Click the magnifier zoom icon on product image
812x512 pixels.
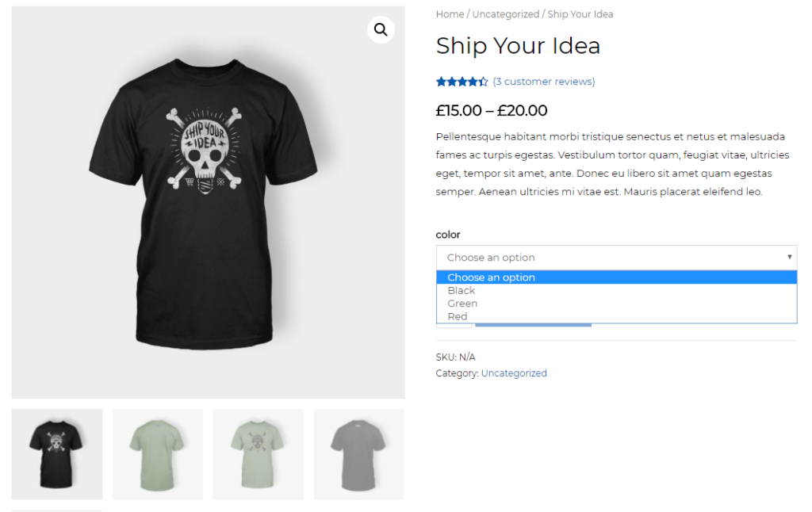(x=381, y=30)
